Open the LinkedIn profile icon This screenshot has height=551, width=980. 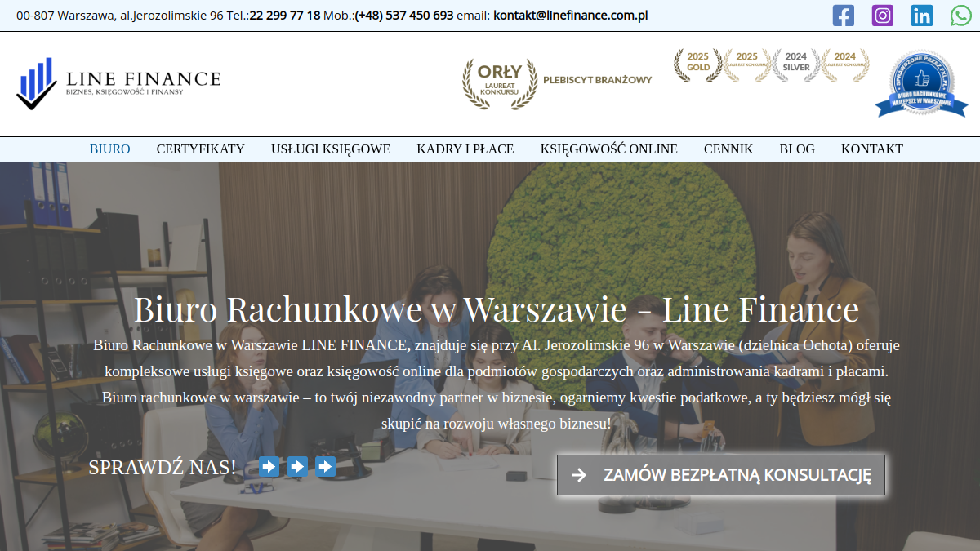click(x=922, y=16)
